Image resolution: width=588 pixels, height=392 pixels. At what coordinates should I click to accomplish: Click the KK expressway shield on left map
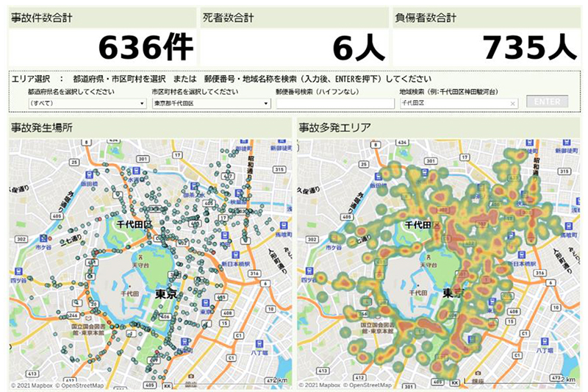(x=168, y=385)
